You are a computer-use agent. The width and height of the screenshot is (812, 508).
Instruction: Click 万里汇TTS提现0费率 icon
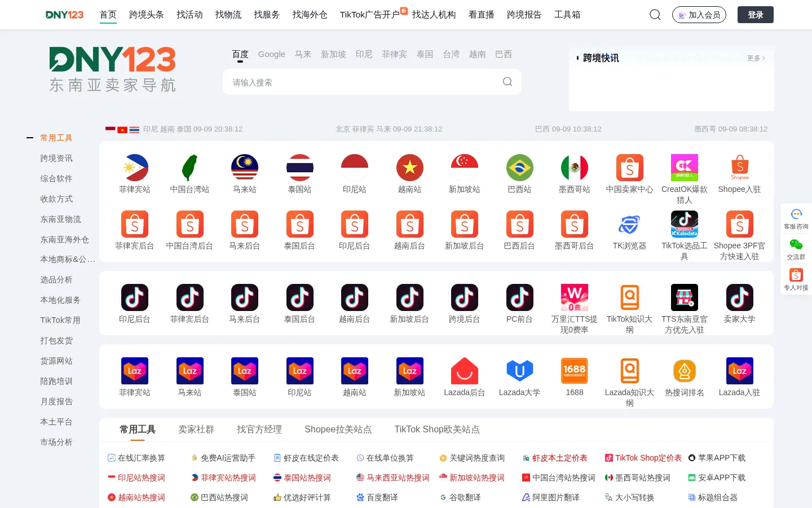tap(575, 297)
